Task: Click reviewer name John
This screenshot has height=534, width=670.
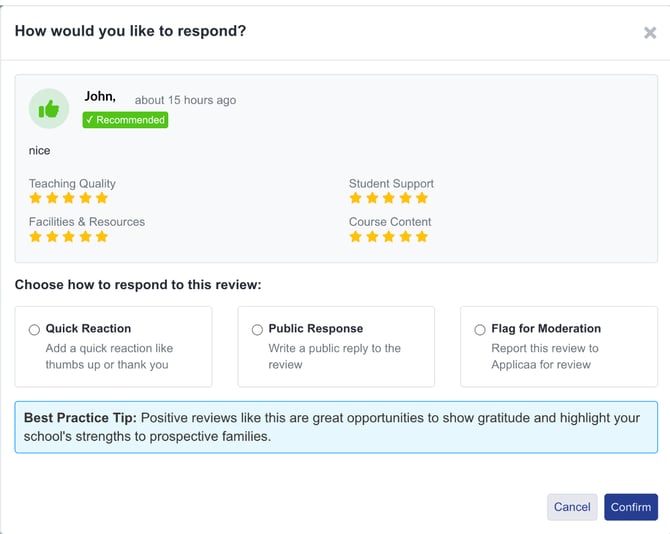Action: point(100,97)
